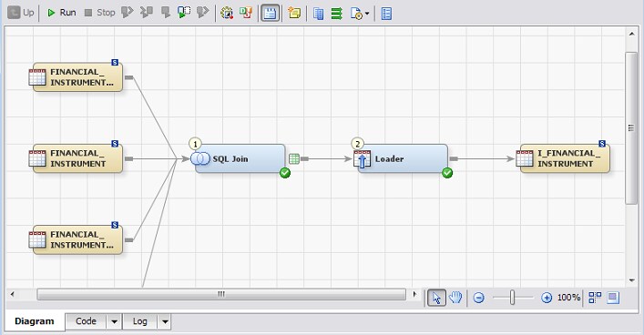
Task: Click the horizontal scrollbar thumb
Action: (221, 294)
